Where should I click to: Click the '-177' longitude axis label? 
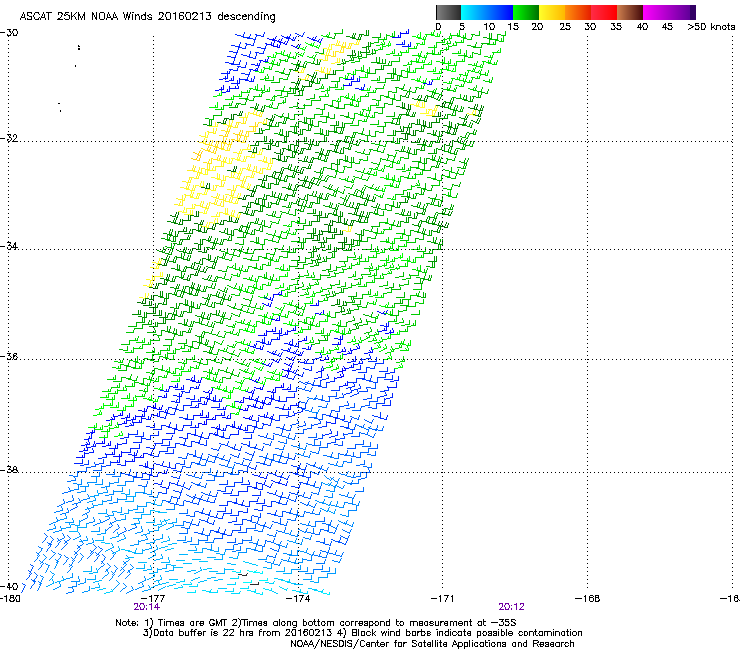[153, 599]
